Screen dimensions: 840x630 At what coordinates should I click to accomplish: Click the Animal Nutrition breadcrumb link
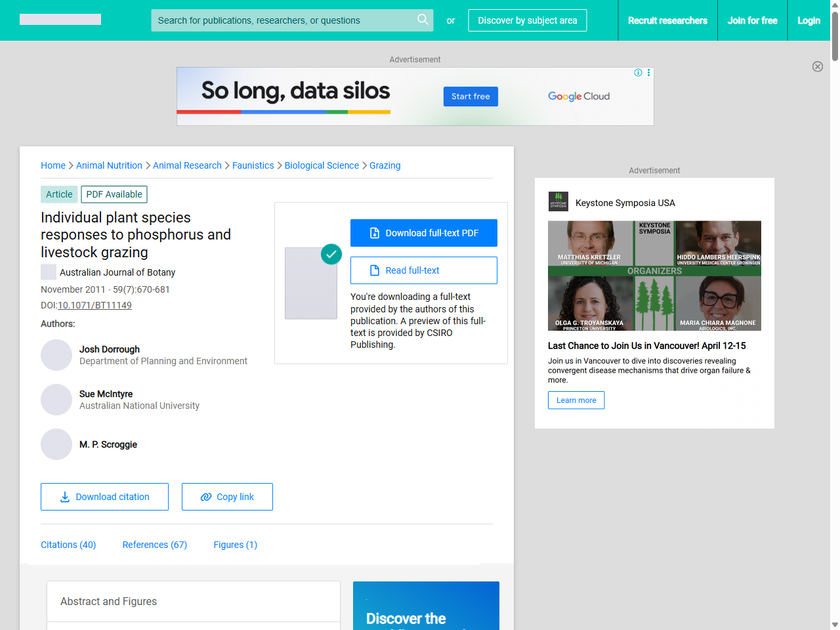(x=109, y=165)
